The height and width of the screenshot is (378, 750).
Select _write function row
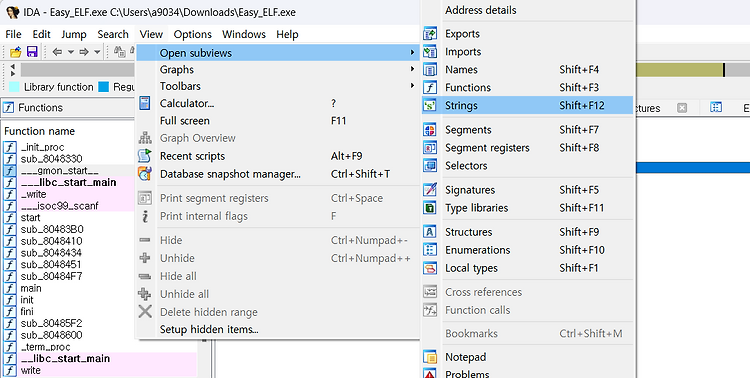tap(33, 194)
